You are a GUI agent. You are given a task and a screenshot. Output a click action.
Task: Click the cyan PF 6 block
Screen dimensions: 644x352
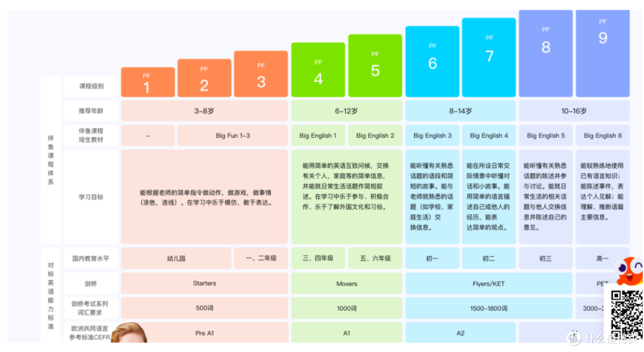click(432, 61)
